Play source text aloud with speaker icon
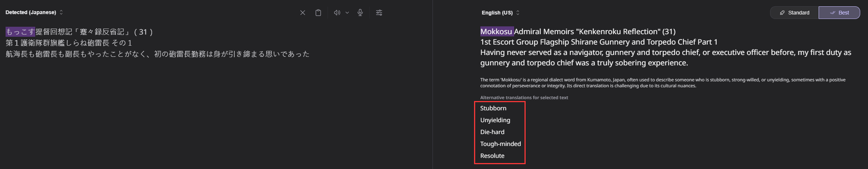Image resolution: width=868 pixels, height=169 pixels. [x=337, y=13]
